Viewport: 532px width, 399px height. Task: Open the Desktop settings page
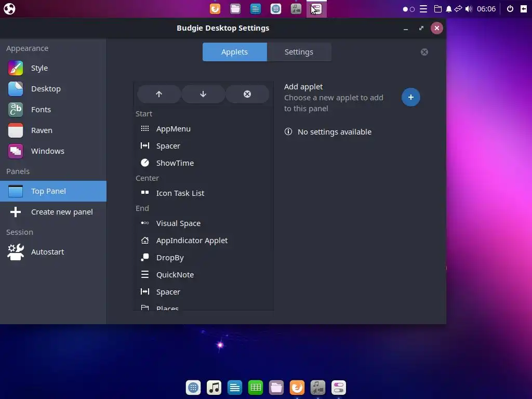(54, 88)
